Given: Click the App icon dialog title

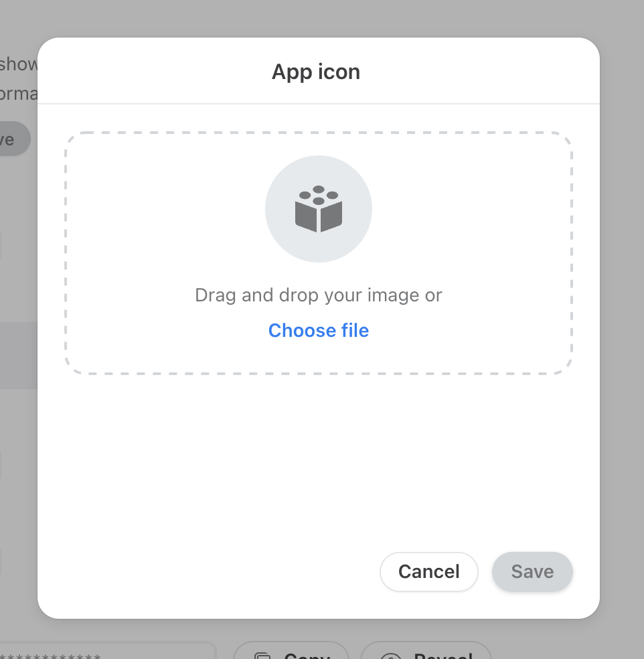Looking at the screenshot, I should pos(315,71).
